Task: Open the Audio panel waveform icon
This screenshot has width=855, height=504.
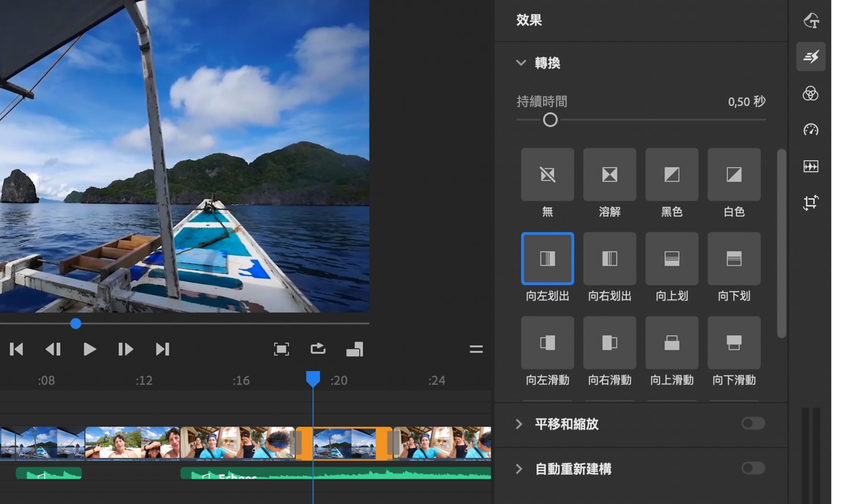Action: [810, 167]
